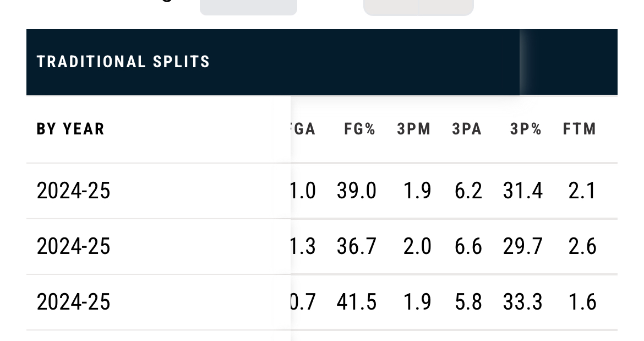The height and width of the screenshot is (341, 644).
Task: Select the 29.7 value under 3P%
Action: click(523, 246)
